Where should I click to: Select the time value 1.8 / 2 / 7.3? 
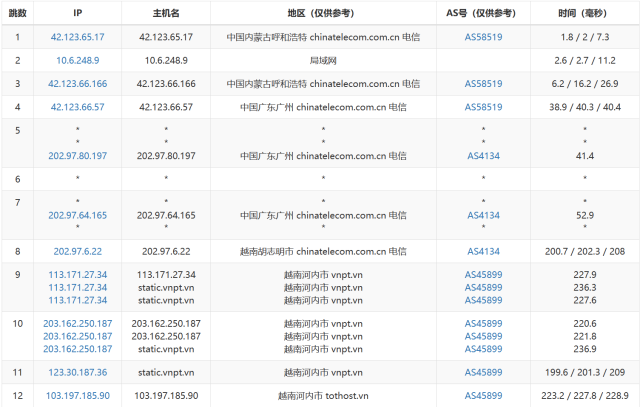click(x=585, y=37)
